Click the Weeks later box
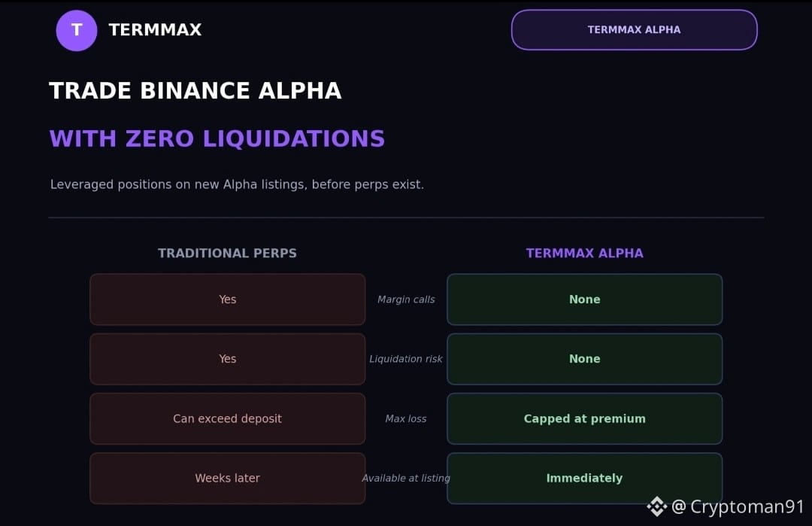812x526 pixels. [227, 479]
